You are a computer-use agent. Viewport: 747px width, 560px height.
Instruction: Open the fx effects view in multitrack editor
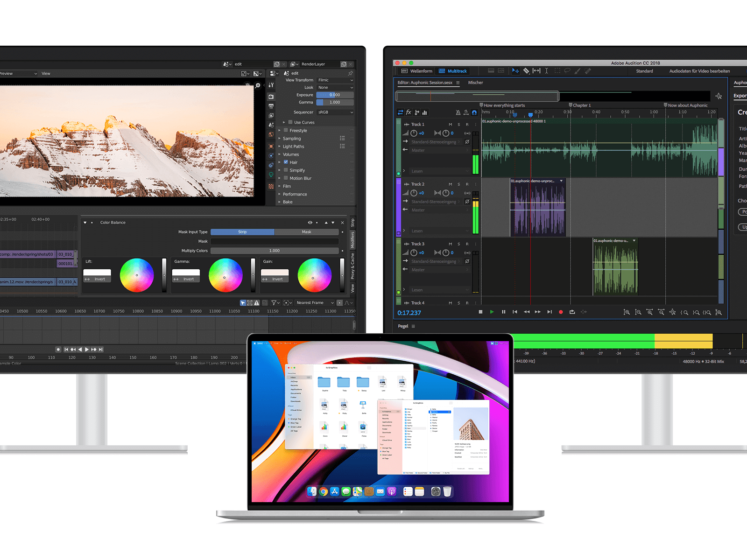pyautogui.click(x=409, y=112)
